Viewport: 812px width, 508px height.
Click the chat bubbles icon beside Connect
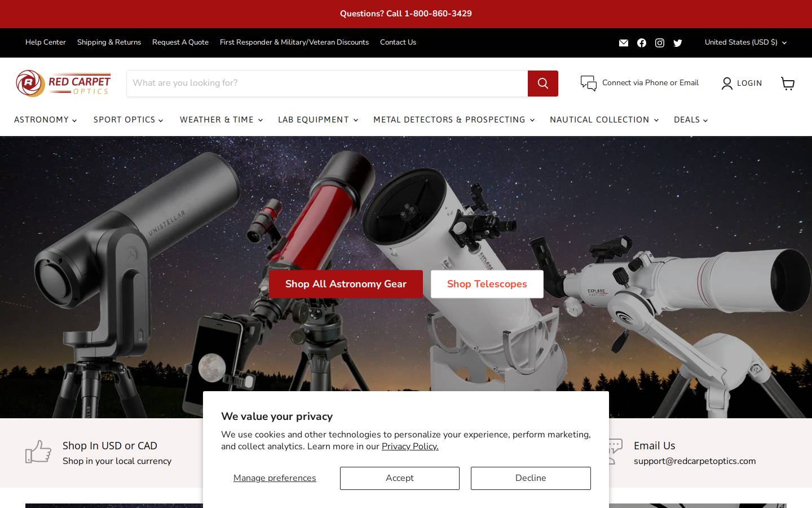point(589,84)
